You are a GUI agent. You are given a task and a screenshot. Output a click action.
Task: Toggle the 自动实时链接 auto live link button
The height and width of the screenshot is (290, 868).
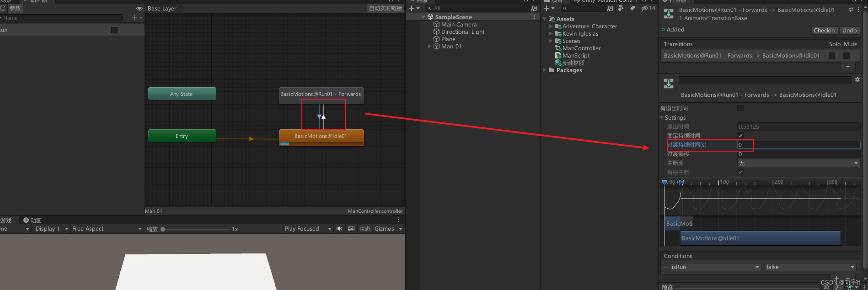click(385, 8)
